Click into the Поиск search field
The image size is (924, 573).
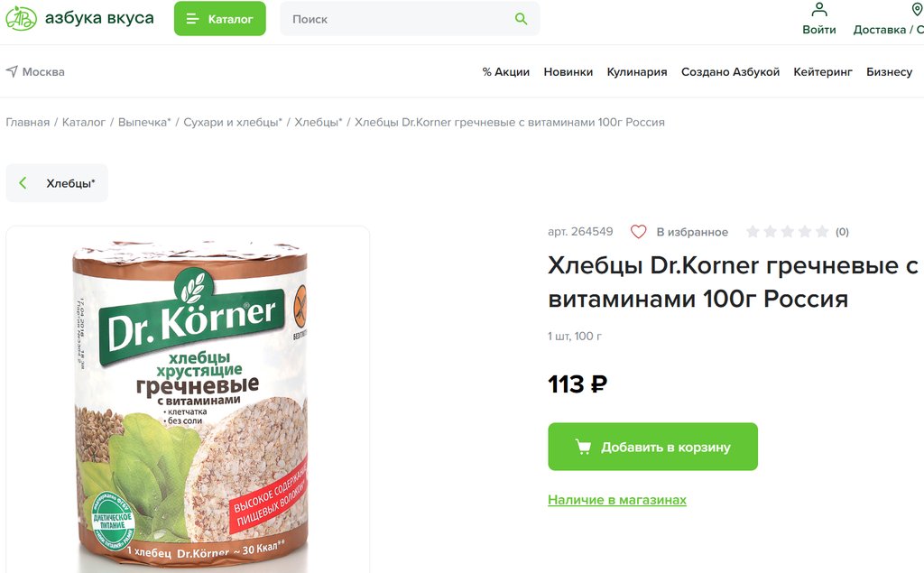point(397,19)
